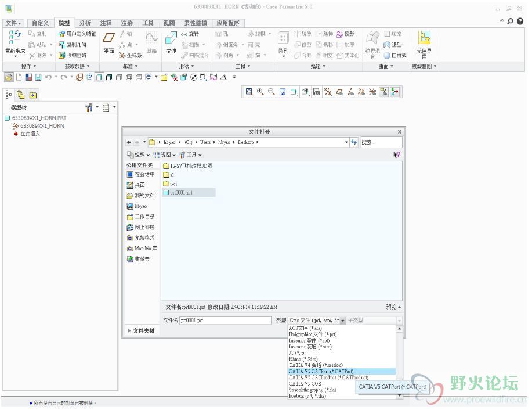Expand the 编辑 group dropdown

319,66
